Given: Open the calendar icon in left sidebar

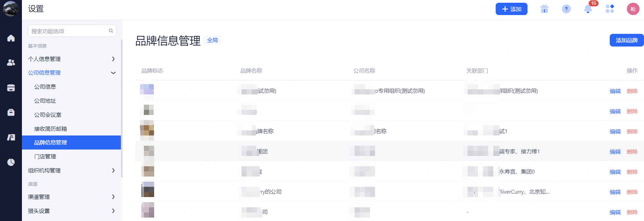Looking at the screenshot, I should (11, 88).
